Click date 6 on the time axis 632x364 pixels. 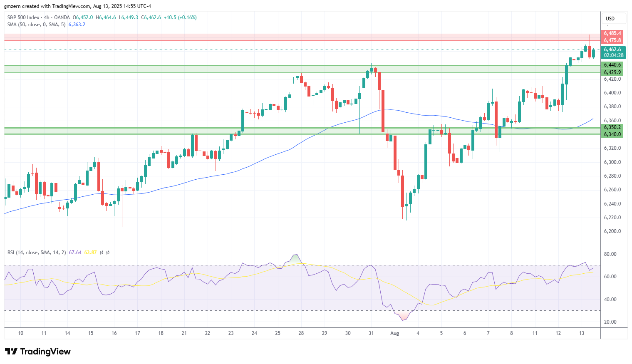[x=465, y=333]
